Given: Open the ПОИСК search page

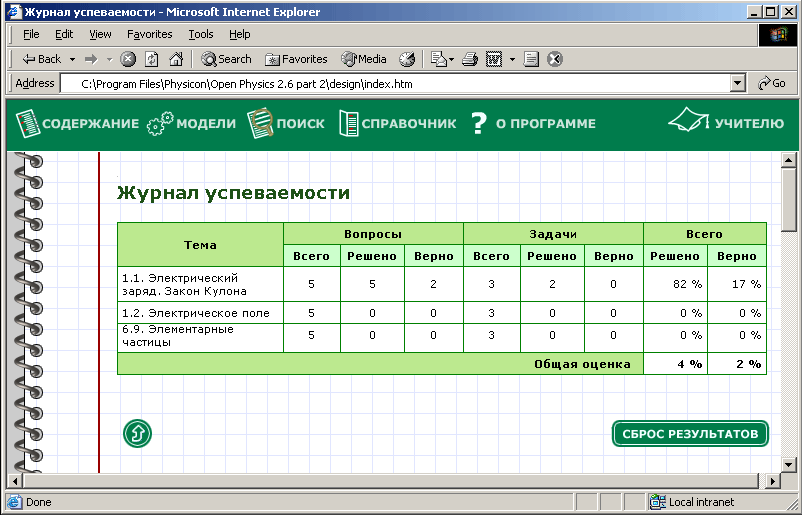Looking at the screenshot, I should [286, 124].
